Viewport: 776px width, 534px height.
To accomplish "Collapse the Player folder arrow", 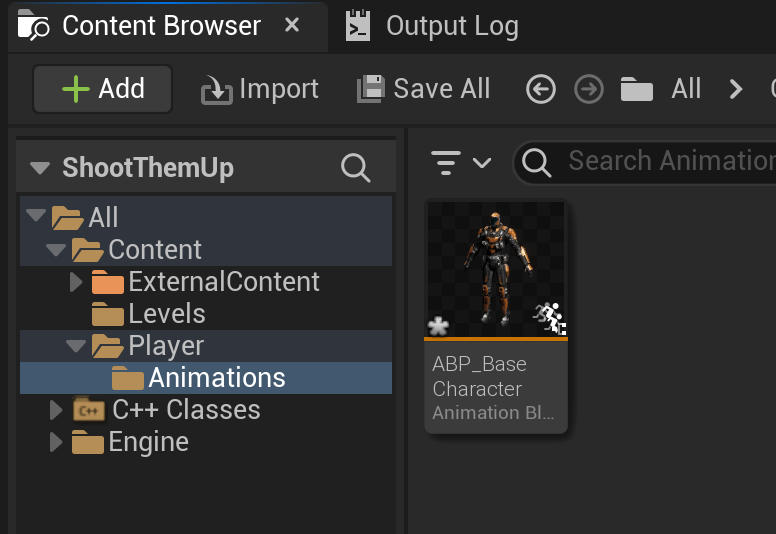I will tap(76, 345).
